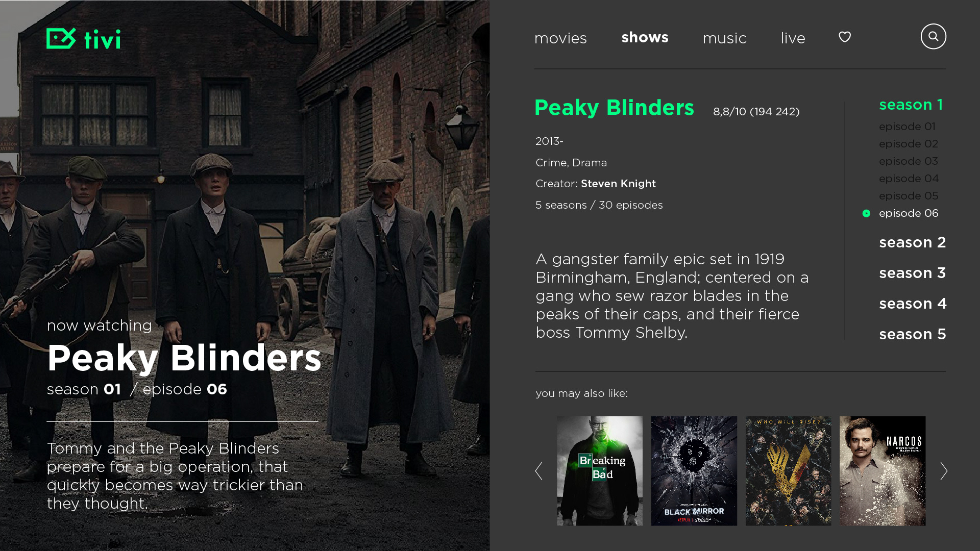
Task: Select the shows tab
Action: pos(645,37)
